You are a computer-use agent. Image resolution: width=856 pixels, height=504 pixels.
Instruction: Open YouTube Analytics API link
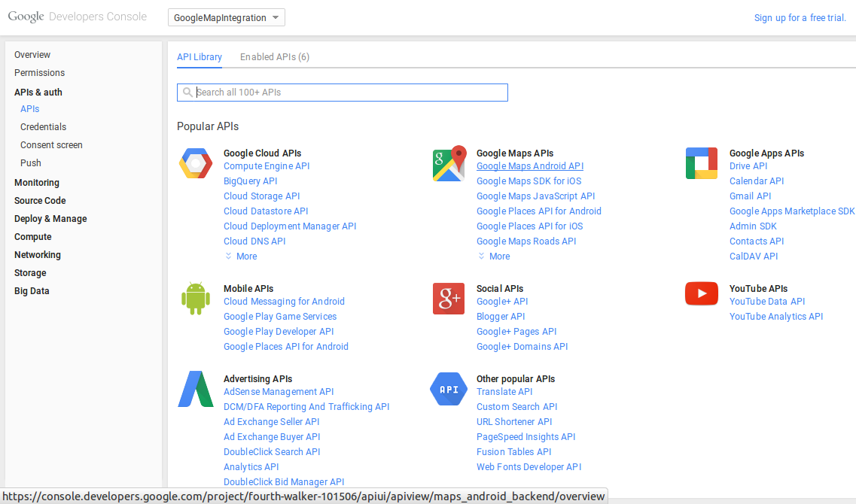[775, 317]
